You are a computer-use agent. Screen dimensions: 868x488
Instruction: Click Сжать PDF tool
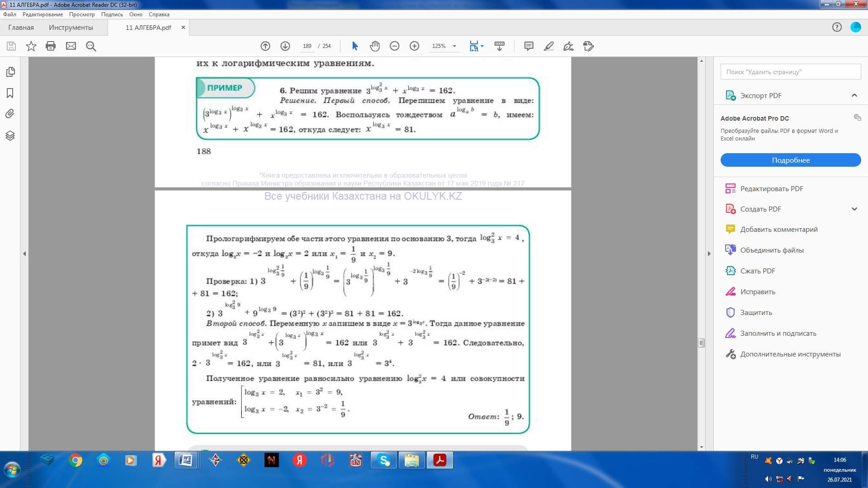(x=757, y=271)
